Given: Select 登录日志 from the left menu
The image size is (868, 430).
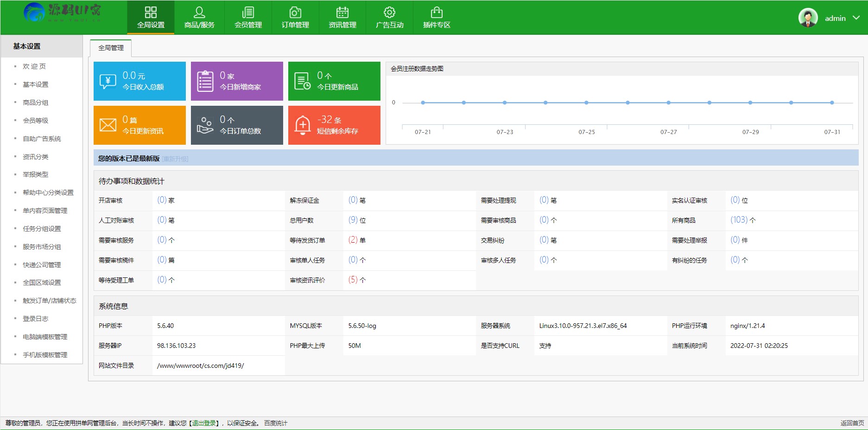Looking at the screenshot, I should [36, 319].
